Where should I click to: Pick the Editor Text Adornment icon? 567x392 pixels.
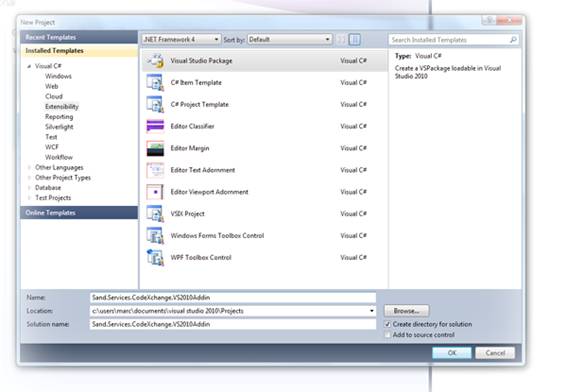pyautogui.click(x=155, y=170)
